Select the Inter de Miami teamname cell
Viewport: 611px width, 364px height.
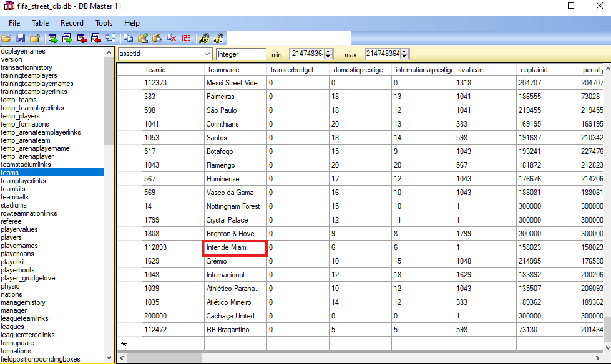pos(235,247)
